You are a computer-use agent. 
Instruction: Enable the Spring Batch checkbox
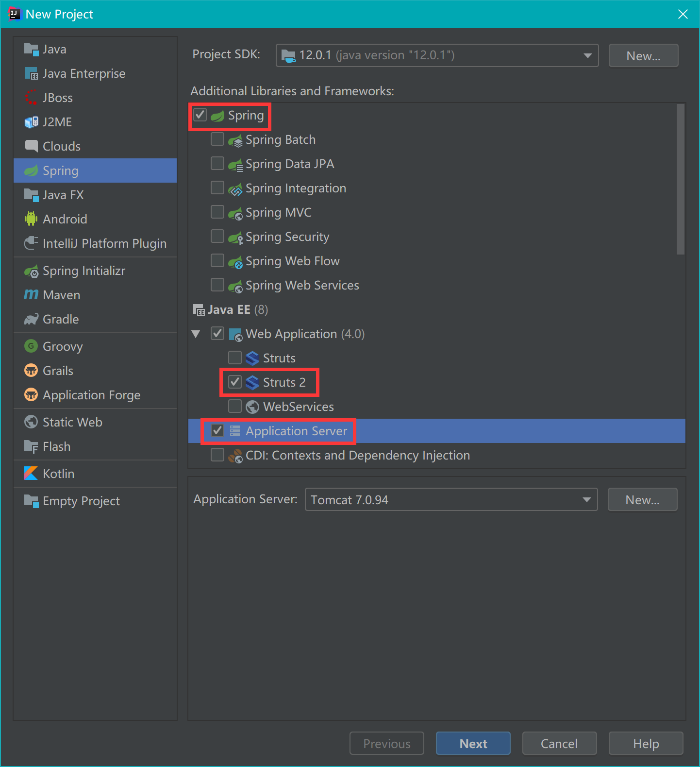217,139
